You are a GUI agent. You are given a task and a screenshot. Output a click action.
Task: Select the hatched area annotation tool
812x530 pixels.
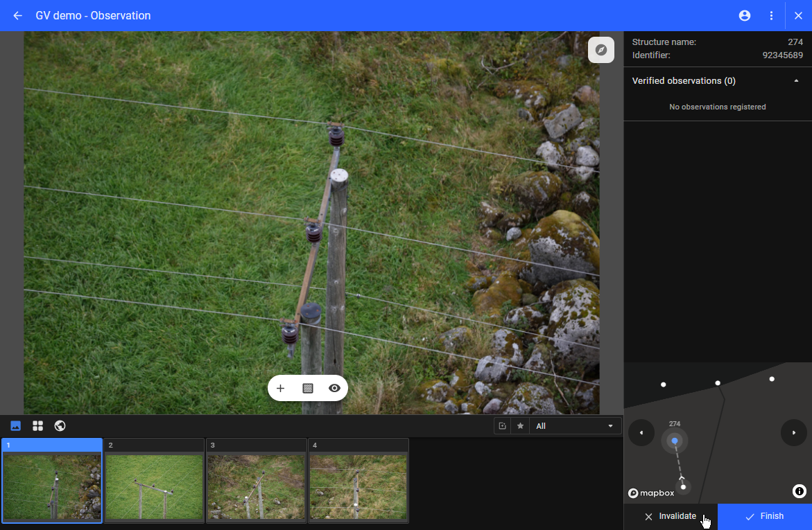[x=308, y=388]
